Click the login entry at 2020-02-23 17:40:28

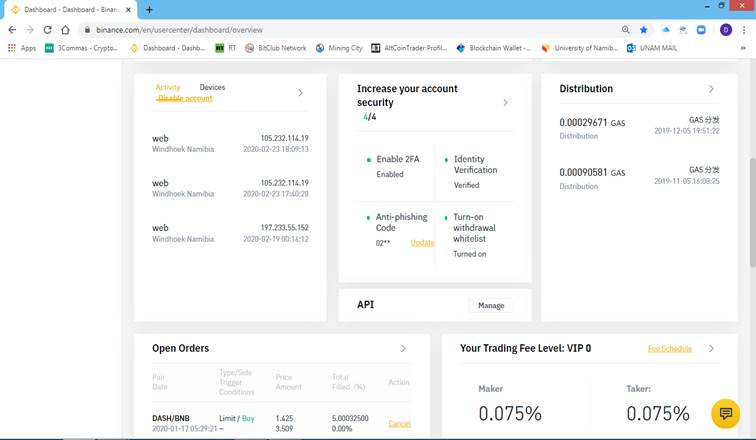pyautogui.click(x=230, y=188)
